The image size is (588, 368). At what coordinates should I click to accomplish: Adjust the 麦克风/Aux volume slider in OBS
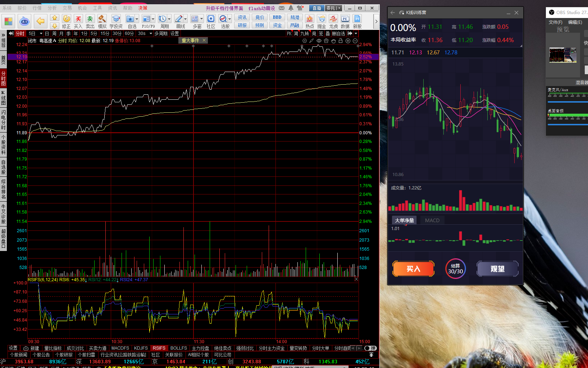[x=568, y=102]
